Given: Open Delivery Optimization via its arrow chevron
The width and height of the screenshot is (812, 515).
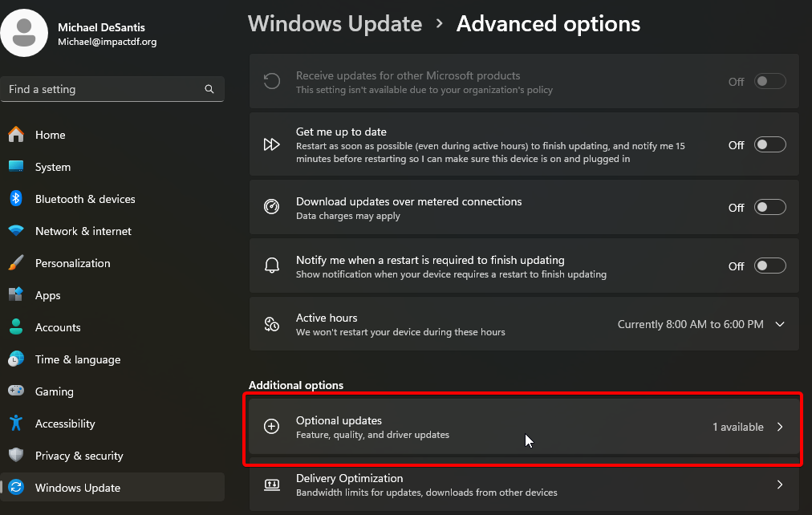Looking at the screenshot, I should pos(780,485).
